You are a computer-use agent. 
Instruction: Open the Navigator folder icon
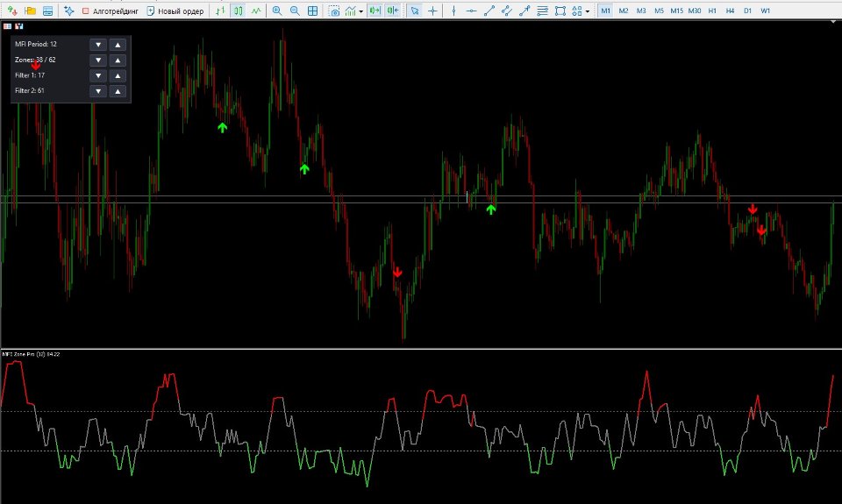[x=30, y=11]
